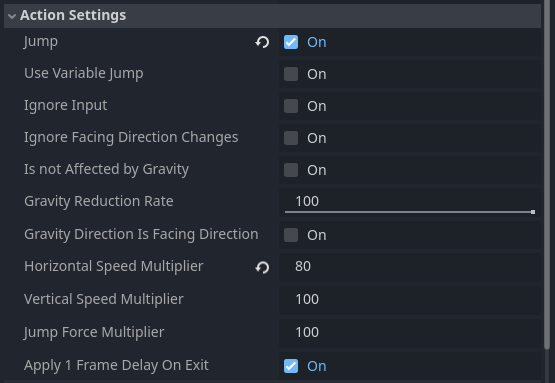Toggle Gravity Direction Is Facing Direction checkbox
The image size is (555, 383).
(291, 235)
